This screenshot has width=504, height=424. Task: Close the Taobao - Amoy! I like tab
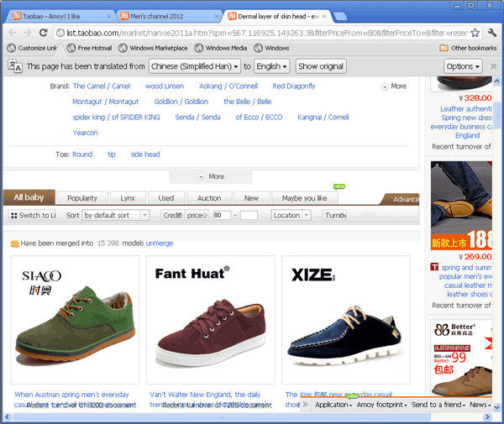(x=109, y=17)
